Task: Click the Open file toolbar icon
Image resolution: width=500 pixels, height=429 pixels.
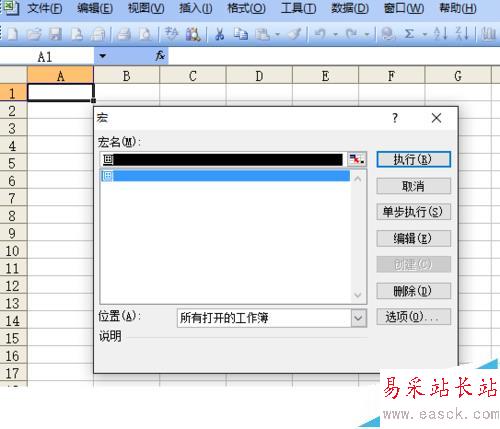Action: (x=34, y=34)
